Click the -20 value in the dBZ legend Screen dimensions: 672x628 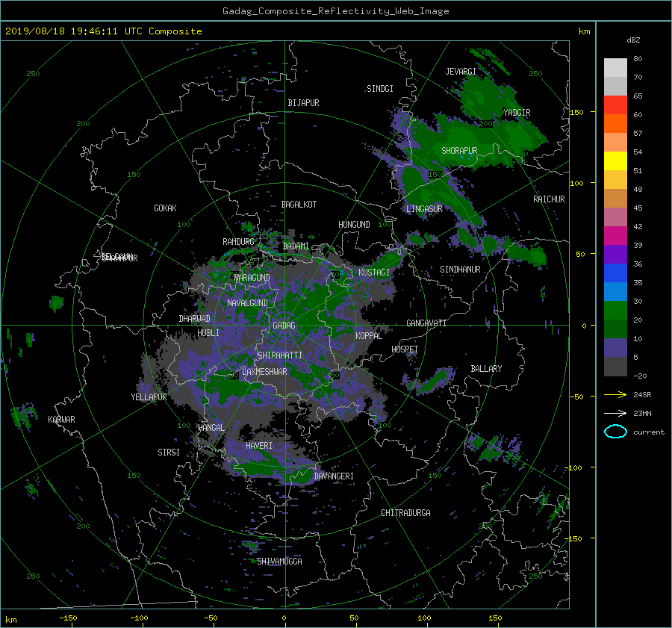tap(640, 376)
